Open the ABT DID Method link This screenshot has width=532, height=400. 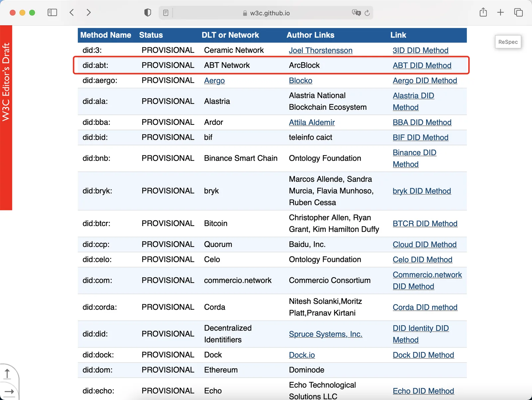coord(422,66)
